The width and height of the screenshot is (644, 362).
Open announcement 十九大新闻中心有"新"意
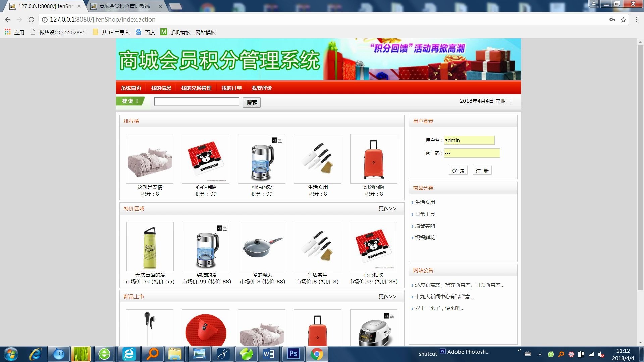(x=444, y=296)
